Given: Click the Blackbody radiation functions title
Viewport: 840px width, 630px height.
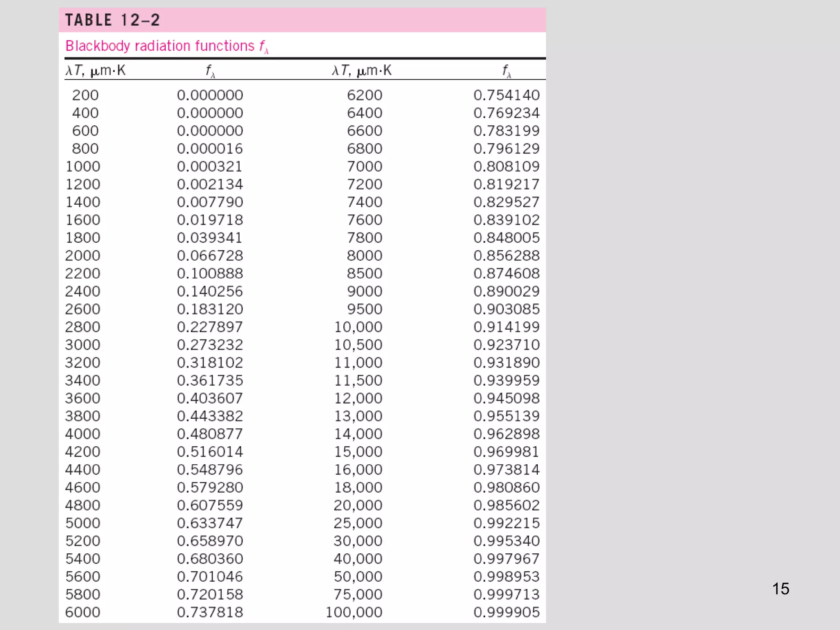Looking at the screenshot, I should coord(167,46).
